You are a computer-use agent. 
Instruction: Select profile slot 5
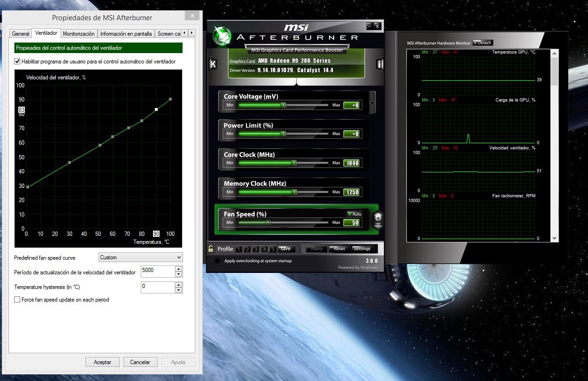[273, 249]
